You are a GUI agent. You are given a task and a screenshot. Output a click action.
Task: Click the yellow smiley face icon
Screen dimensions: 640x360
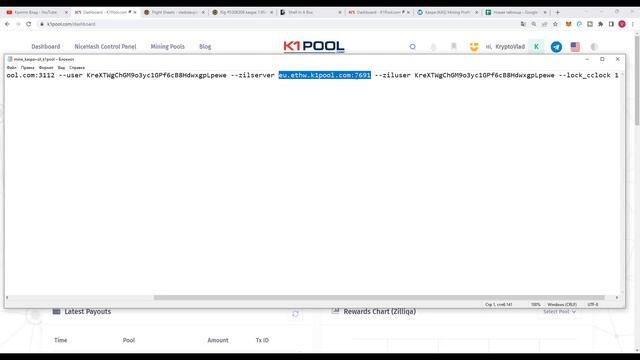pos(474,47)
